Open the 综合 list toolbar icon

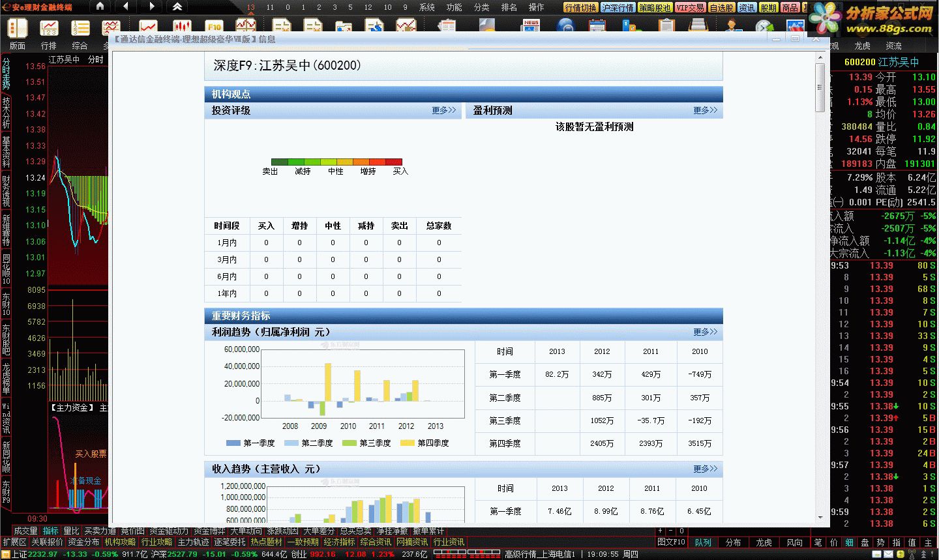tap(80, 28)
